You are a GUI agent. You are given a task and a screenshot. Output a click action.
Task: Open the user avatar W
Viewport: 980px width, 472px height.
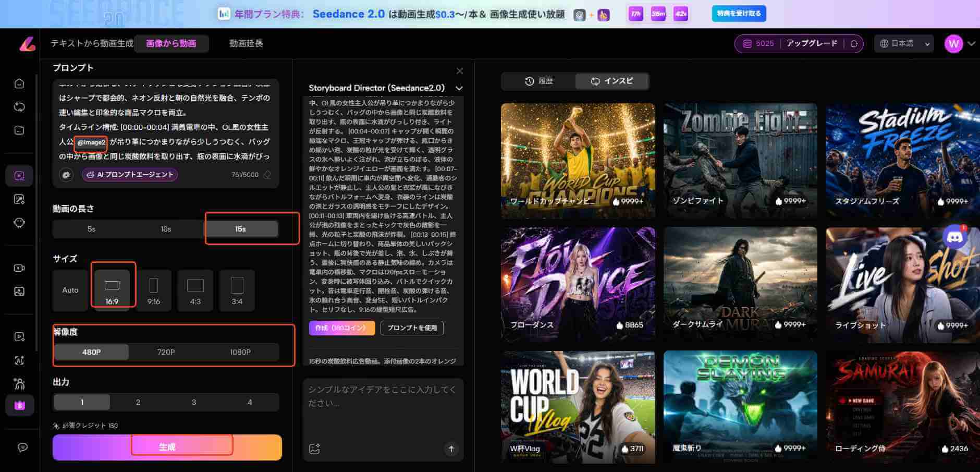(x=954, y=44)
